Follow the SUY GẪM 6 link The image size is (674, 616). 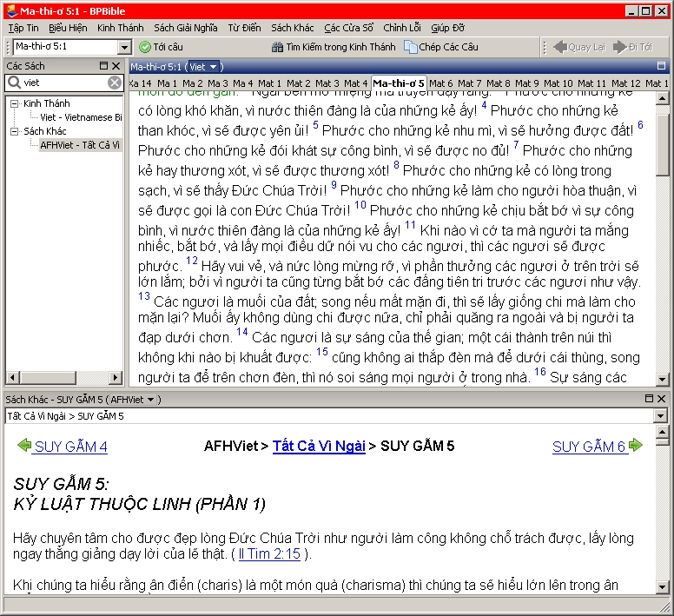pos(589,447)
